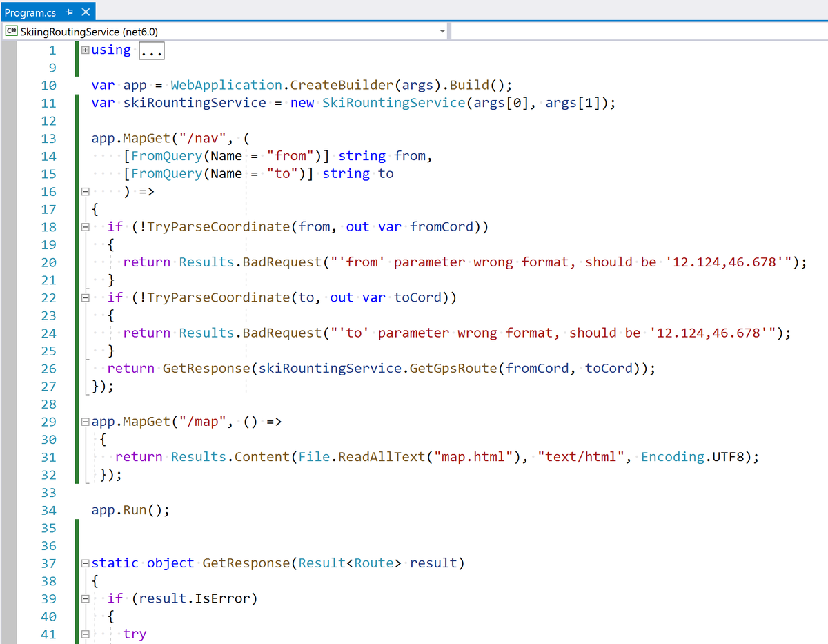This screenshot has width=828, height=644.
Task: Click line number 10 in the margin
Action: pyautogui.click(x=49, y=86)
